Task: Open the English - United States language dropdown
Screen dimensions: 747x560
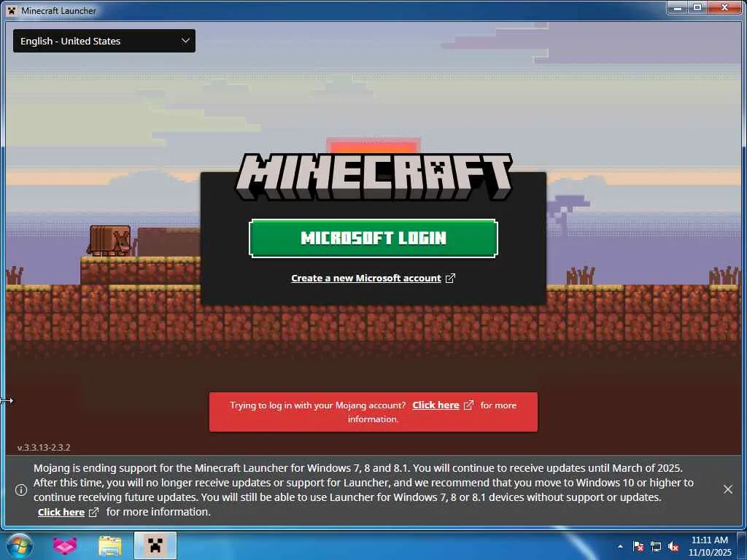Action: tap(104, 41)
